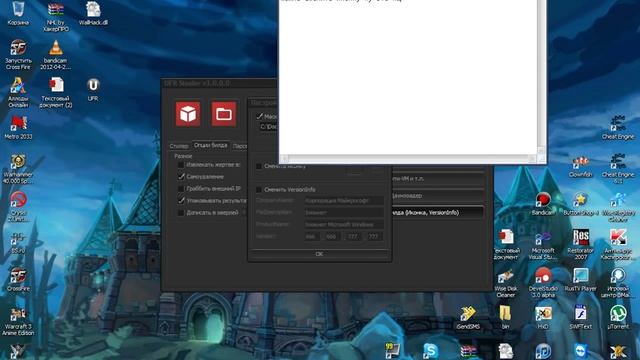Enable the Грабить внешний IP checkbox

point(180,189)
